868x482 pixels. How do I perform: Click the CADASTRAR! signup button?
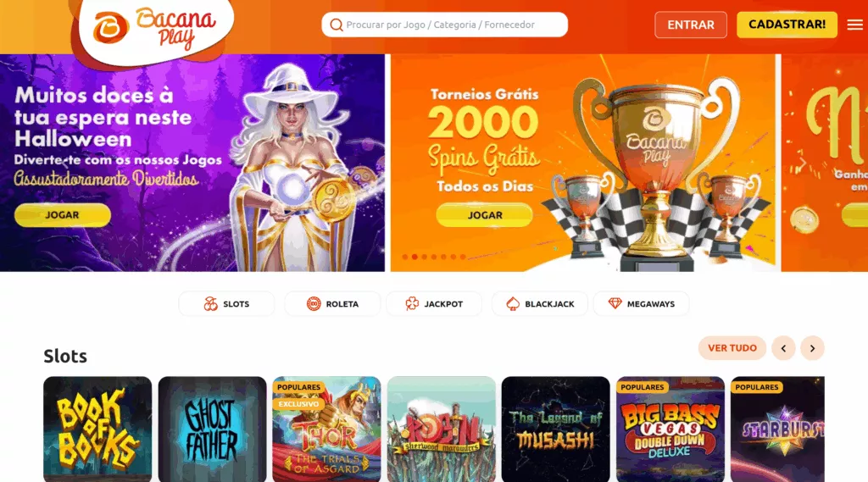[x=787, y=25]
